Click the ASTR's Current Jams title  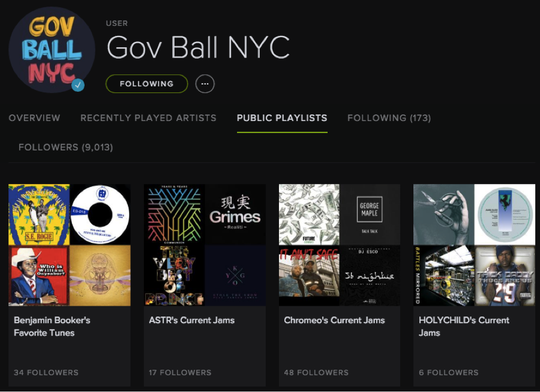tap(192, 321)
